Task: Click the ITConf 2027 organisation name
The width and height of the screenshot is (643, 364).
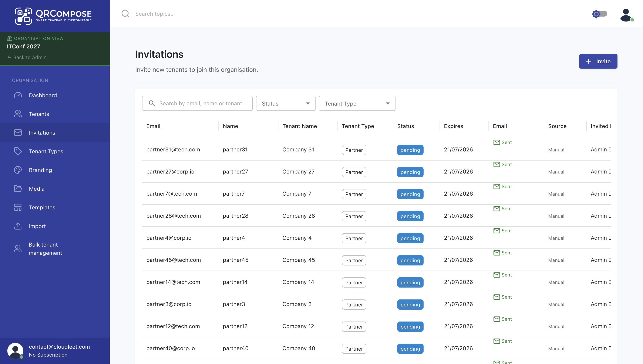Action: [x=24, y=47]
